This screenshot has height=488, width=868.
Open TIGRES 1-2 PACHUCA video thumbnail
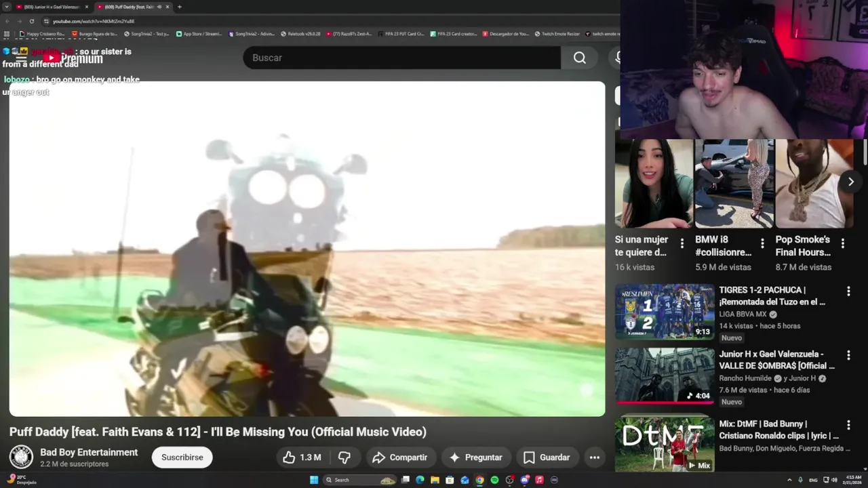tap(665, 312)
